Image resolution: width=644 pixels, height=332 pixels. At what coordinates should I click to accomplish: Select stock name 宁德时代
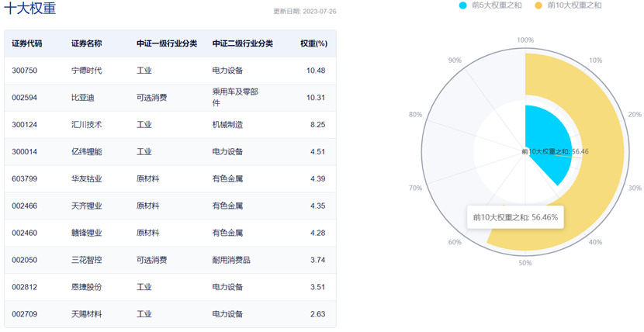coord(87,71)
